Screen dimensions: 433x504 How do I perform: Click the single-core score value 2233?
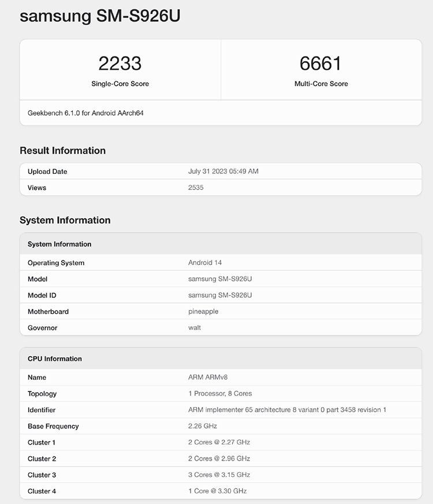coord(120,64)
